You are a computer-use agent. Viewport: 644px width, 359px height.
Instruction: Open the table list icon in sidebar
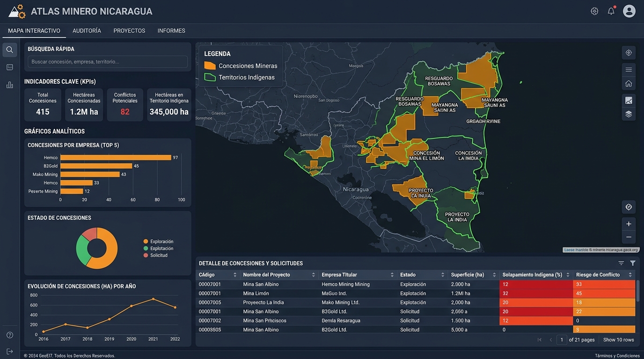(x=10, y=67)
